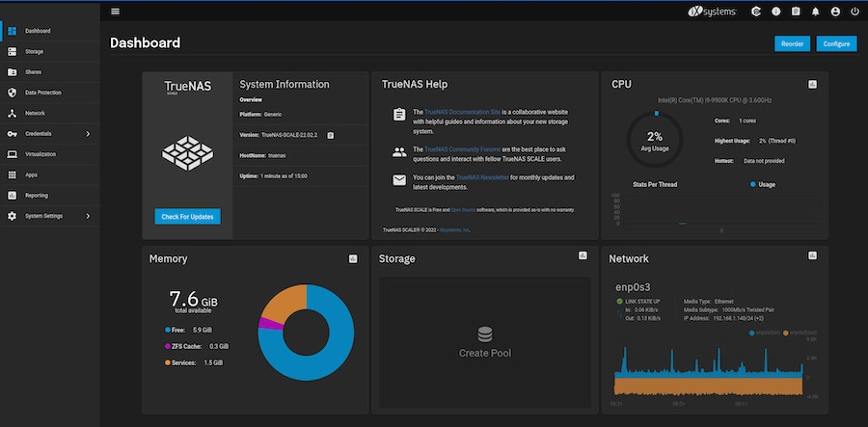The image size is (868, 427).
Task: Open the Storage reports chart icon
Action: [583, 255]
